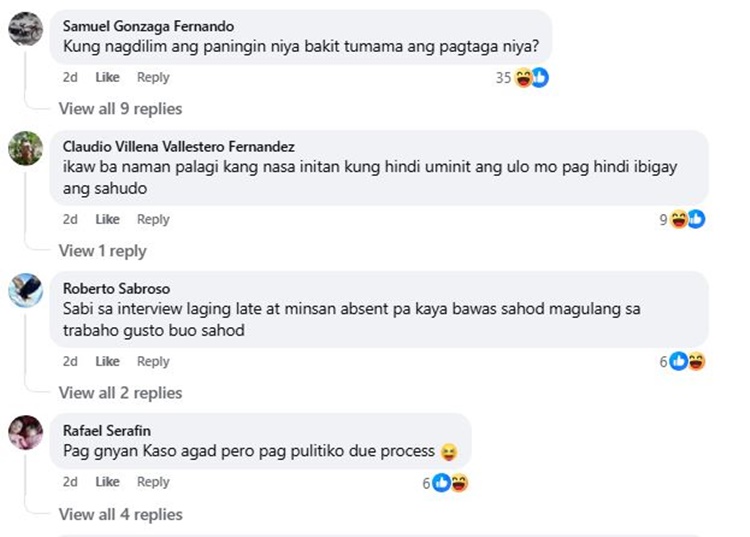Open reactions on Rafael Serafin's comment
750x537 pixels.
point(450,483)
